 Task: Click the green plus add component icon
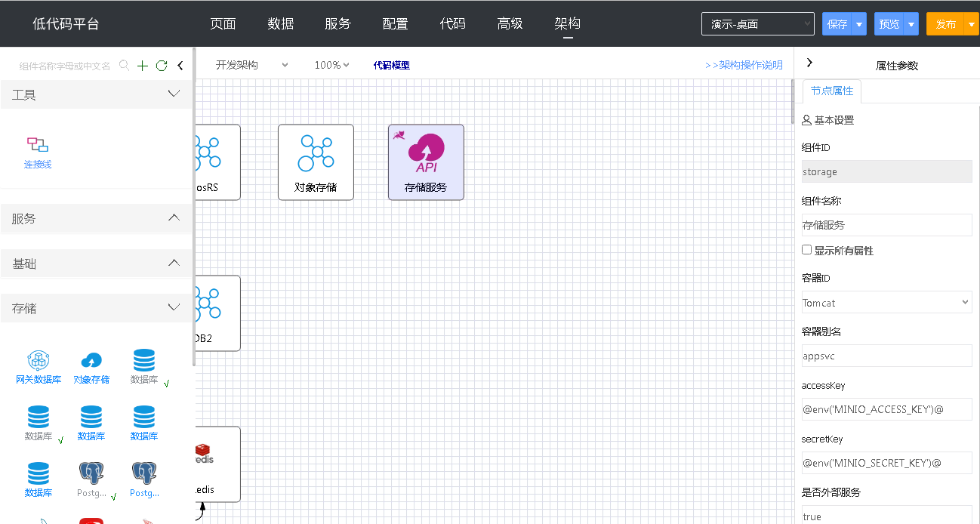[x=143, y=66]
